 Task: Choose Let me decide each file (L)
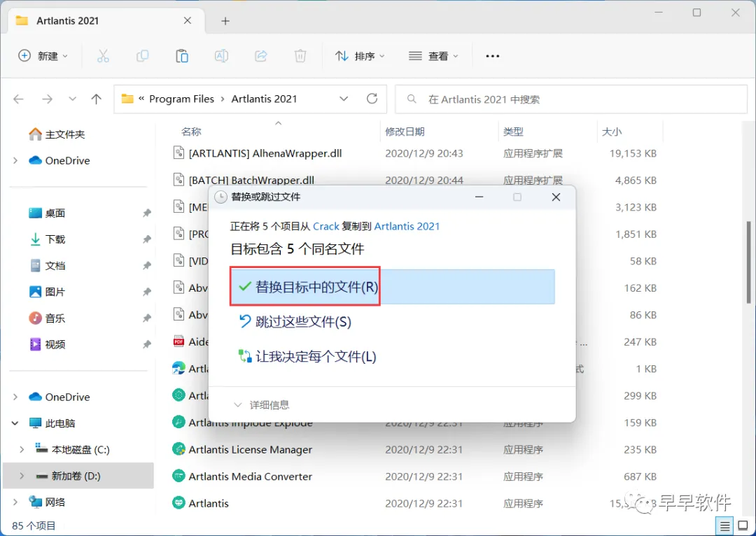307,356
